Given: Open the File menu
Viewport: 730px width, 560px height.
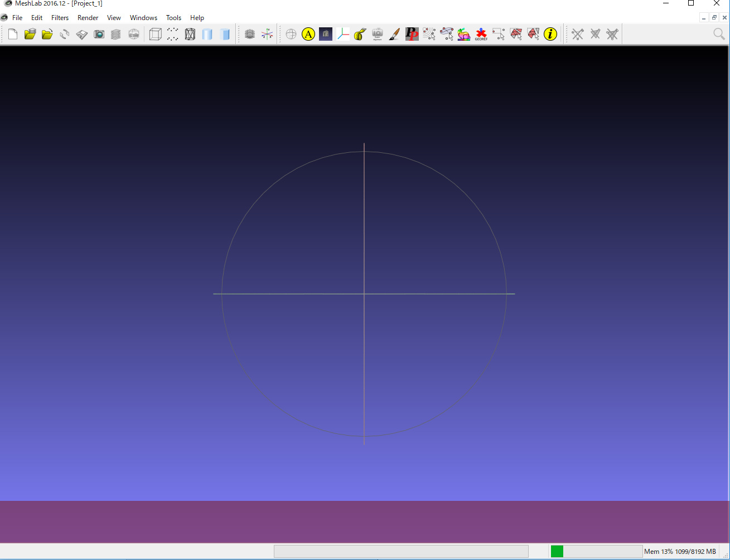Looking at the screenshot, I should pyautogui.click(x=17, y=18).
